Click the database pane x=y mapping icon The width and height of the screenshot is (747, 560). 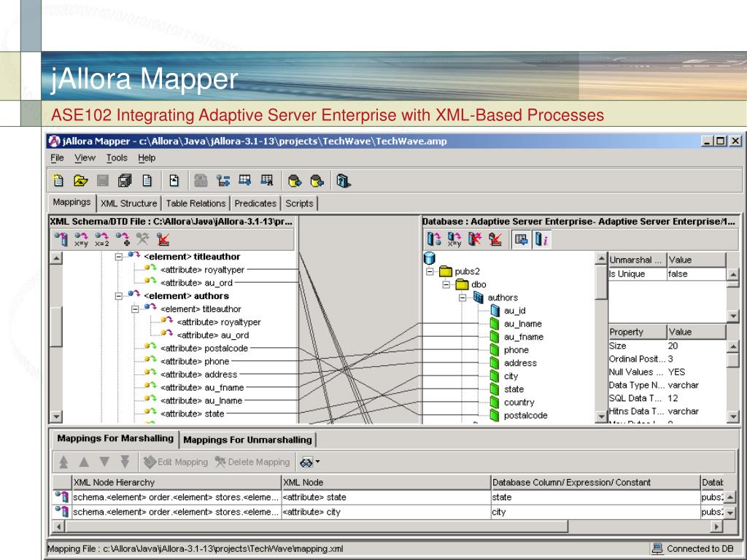(454, 239)
